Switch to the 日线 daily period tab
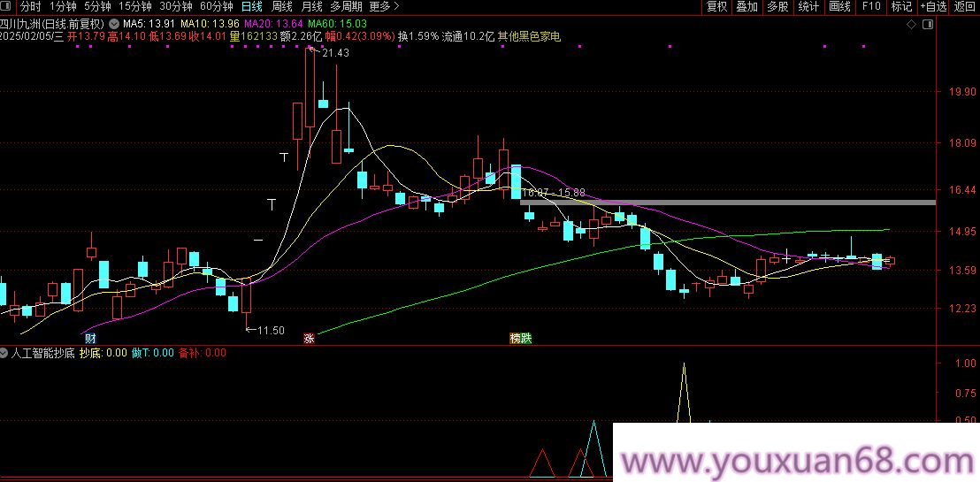 tap(252, 7)
